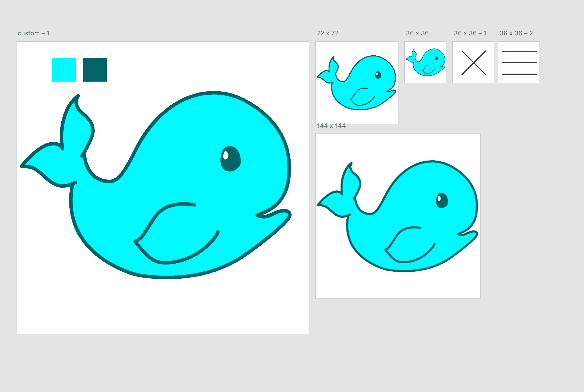The image size is (584, 392).
Task: Select the "custom – 1" artboard title
Action: 34,33
